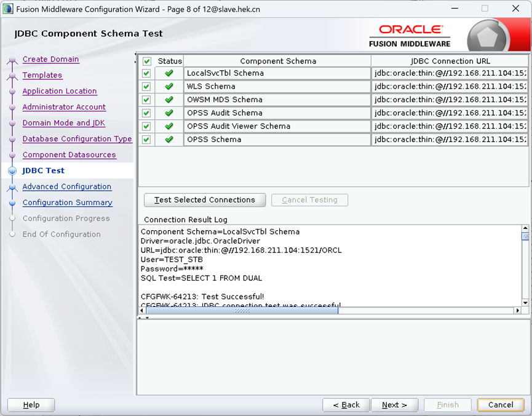The height and width of the screenshot is (416, 532).
Task: Go to the Advanced Configuration step
Action: point(67,186)
